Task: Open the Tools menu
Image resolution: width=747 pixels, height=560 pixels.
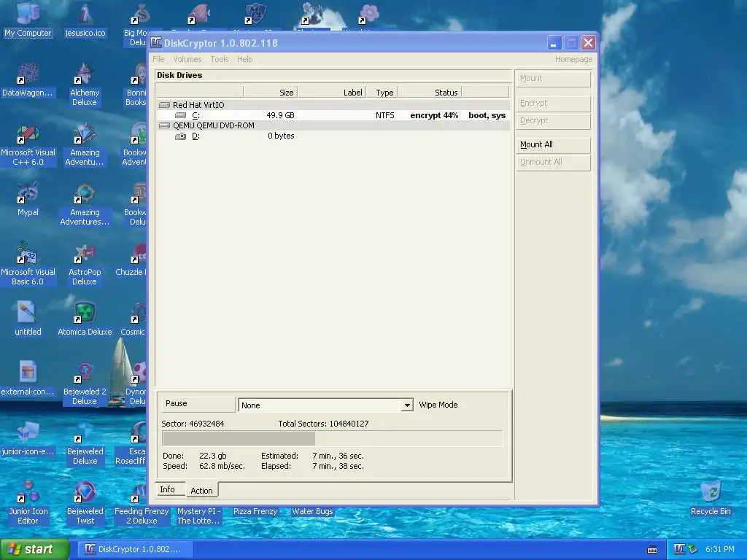Action: click(x=220, y=59)
